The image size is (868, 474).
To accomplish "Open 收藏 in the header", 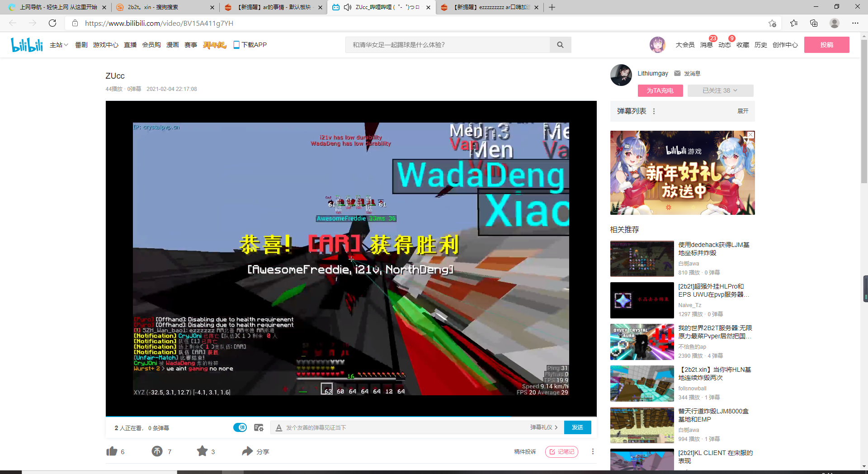I will tap(742, 45).
